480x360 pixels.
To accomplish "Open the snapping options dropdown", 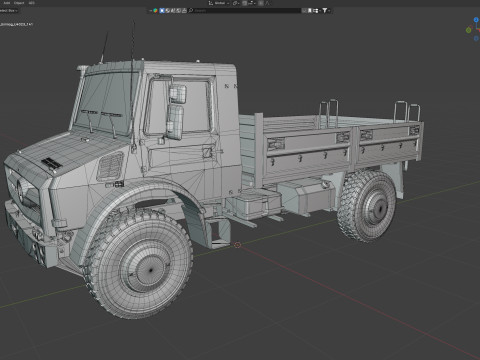I will pos(252,3).
